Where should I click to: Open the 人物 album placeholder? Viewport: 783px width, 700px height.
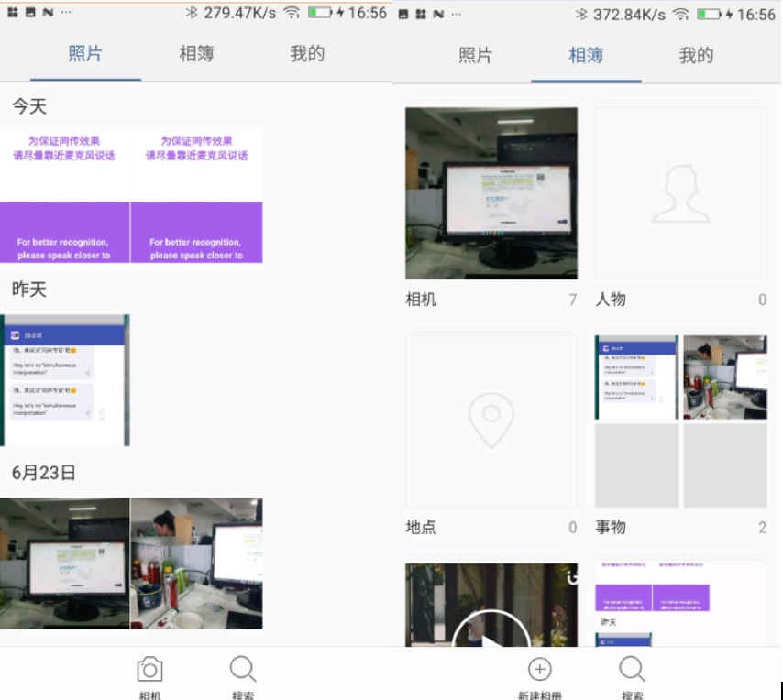point(680,193)
